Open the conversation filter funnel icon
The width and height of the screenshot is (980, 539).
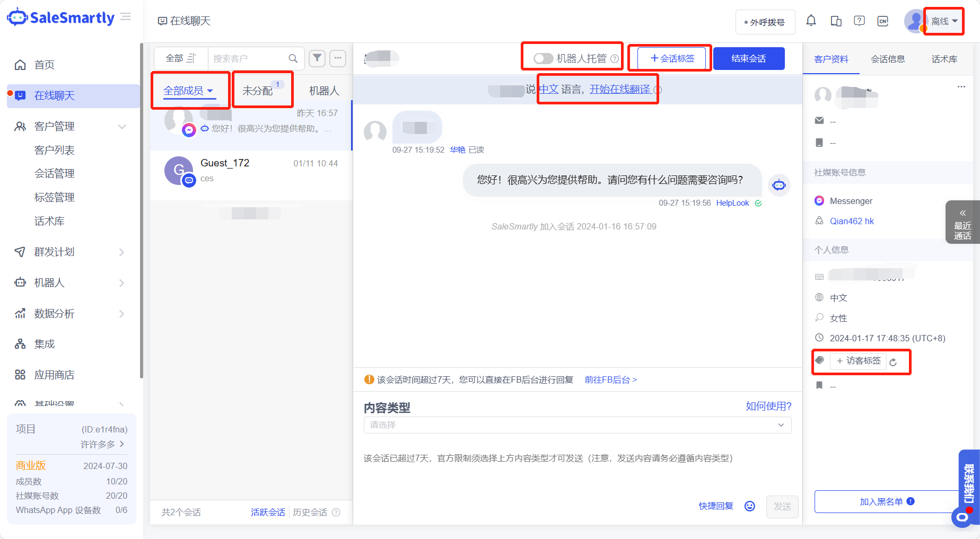click(x=317, y=58)
